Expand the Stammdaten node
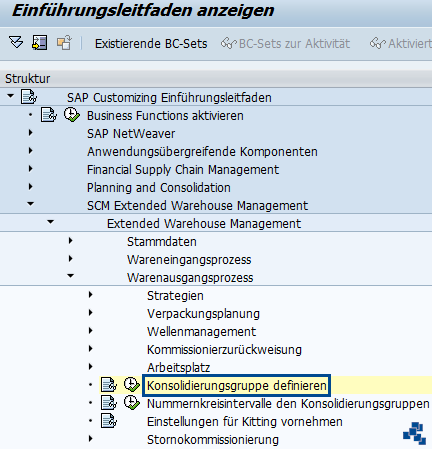 click(71, 241)
